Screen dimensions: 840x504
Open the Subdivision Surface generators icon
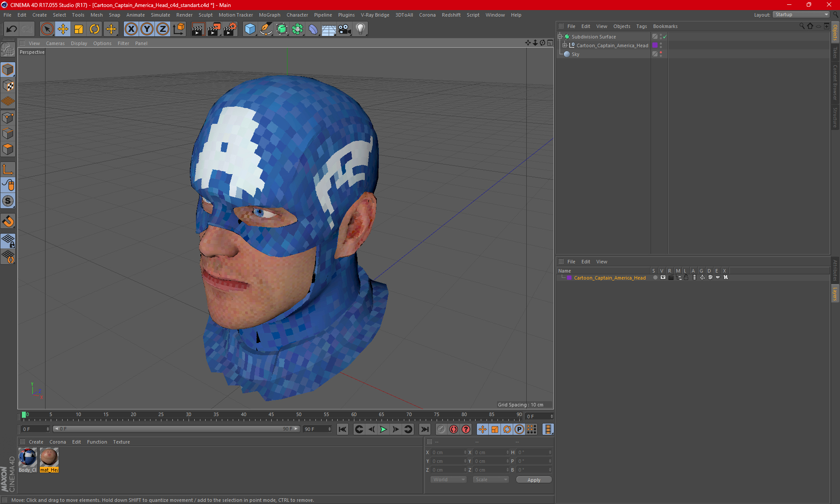(282, 29)
